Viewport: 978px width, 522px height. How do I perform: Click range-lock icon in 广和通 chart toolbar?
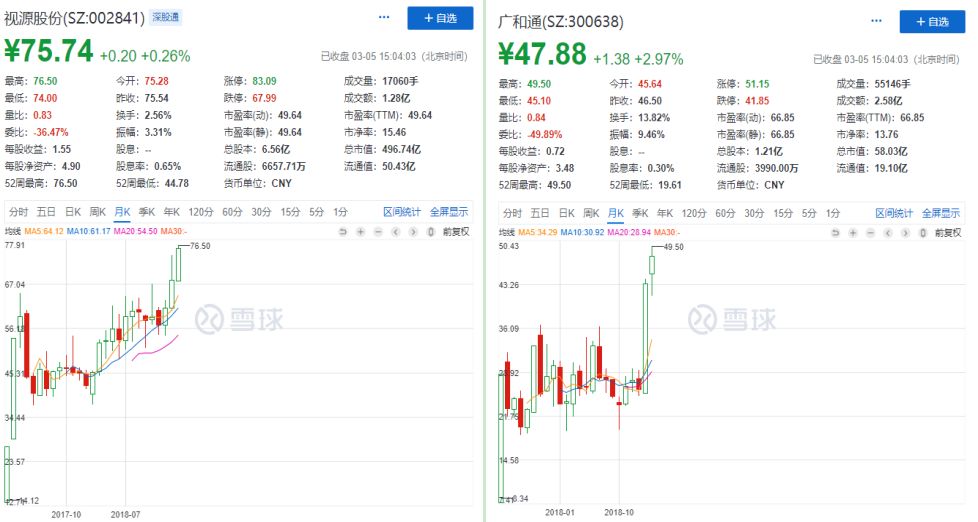[922, 233]
